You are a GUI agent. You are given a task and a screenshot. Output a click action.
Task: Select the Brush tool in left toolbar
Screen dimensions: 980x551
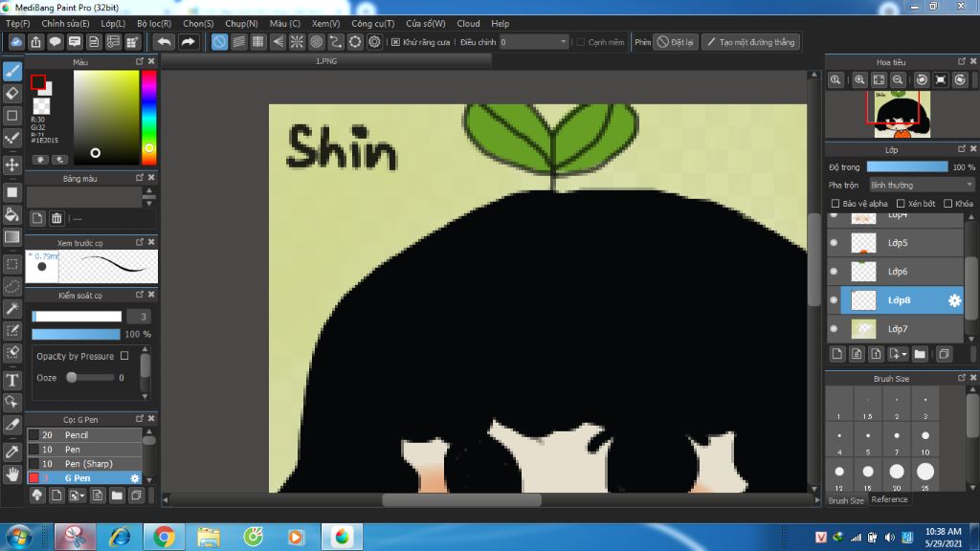pos(11,71)
